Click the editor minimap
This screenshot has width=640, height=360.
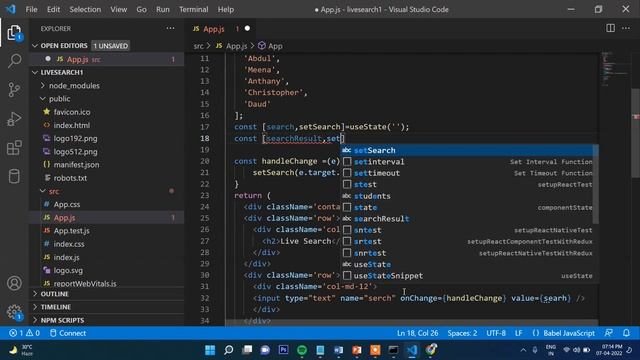(614, 69)
